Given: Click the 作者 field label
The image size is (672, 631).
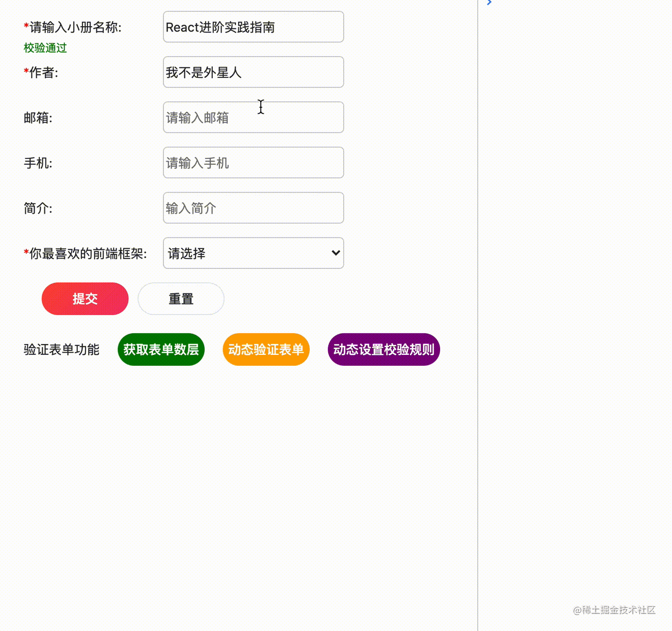Looking at the screenshot, I should [41, 73].
